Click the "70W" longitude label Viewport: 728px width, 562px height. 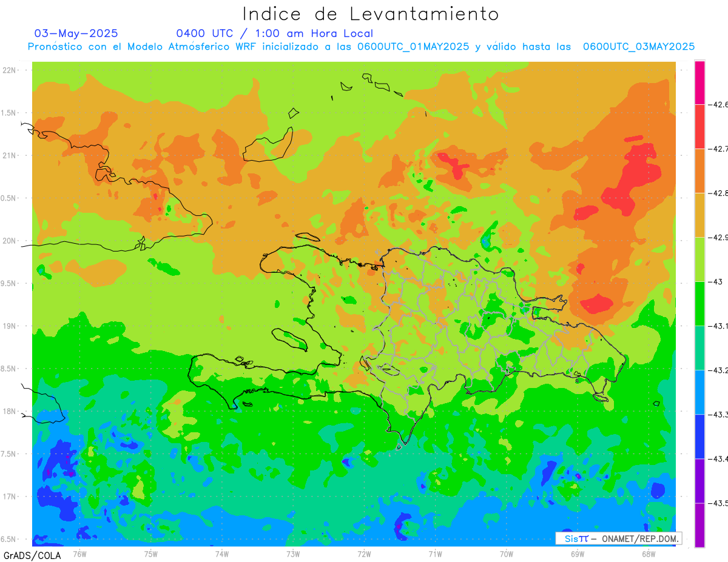[x=507, y=554]
